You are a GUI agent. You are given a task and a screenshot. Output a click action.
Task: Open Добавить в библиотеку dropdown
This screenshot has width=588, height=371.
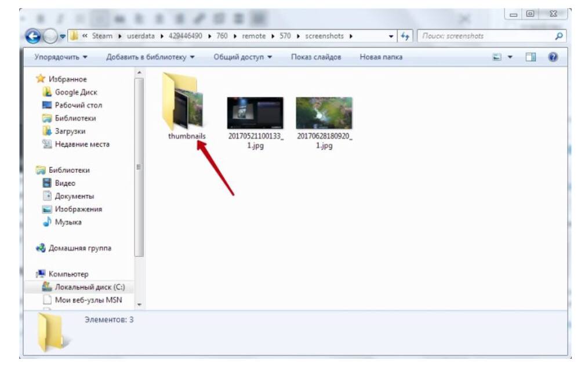pyautogui.click(x=150, y=57)
